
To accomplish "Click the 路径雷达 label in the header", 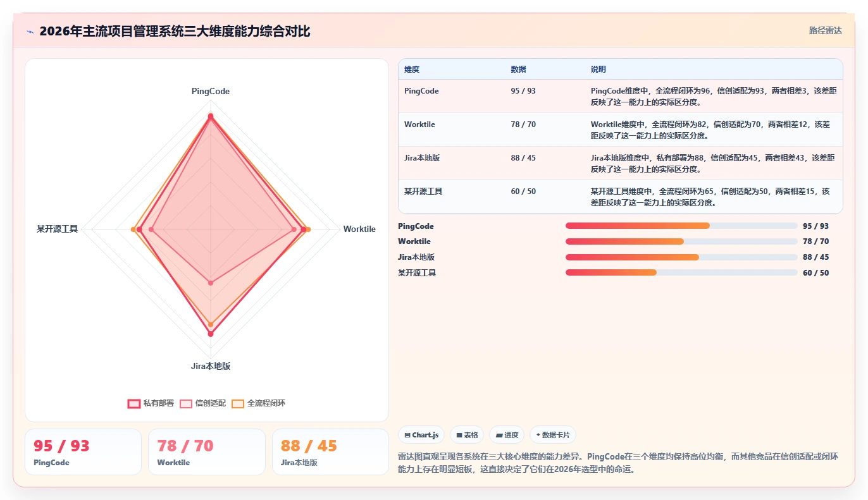I will point(825,30).
